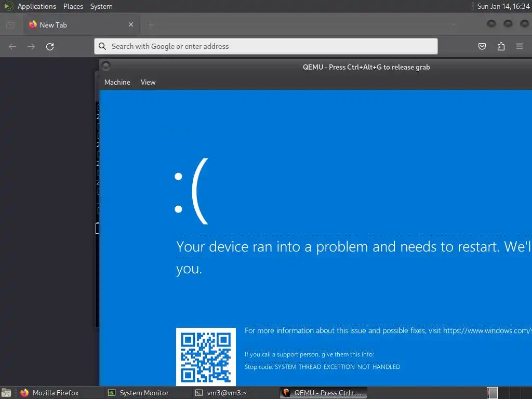Click the top panel logo icon
532x399 pixels.
(x=8, y=6)
